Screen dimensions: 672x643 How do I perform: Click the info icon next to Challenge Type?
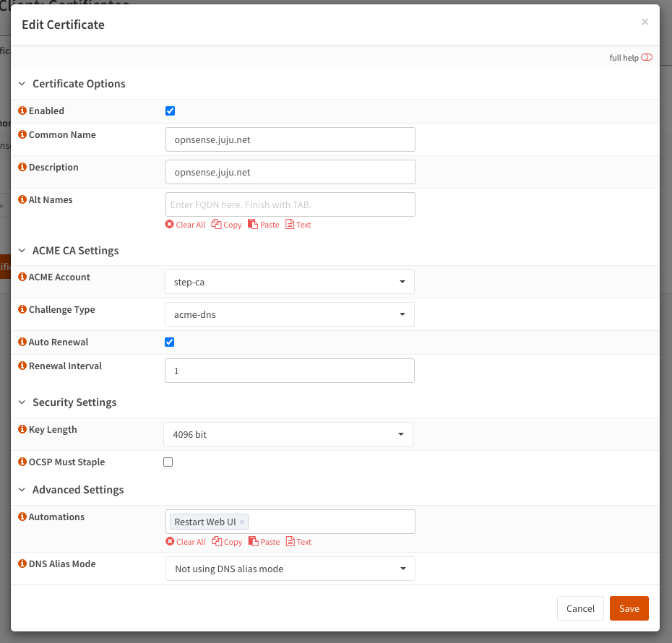coord(22,310)
